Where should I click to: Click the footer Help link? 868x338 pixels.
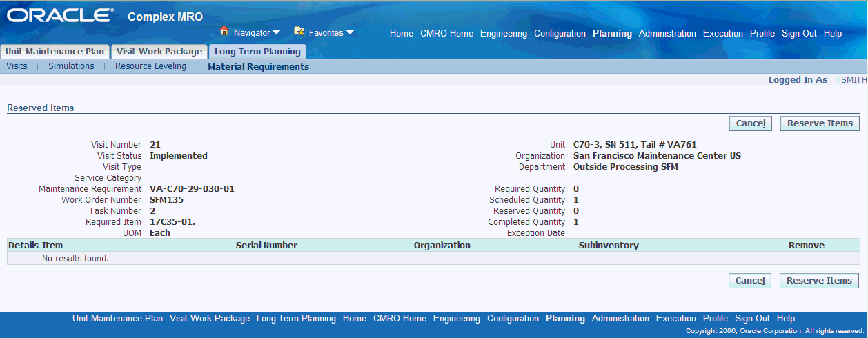pyautogui.click(x=786, y=319)
